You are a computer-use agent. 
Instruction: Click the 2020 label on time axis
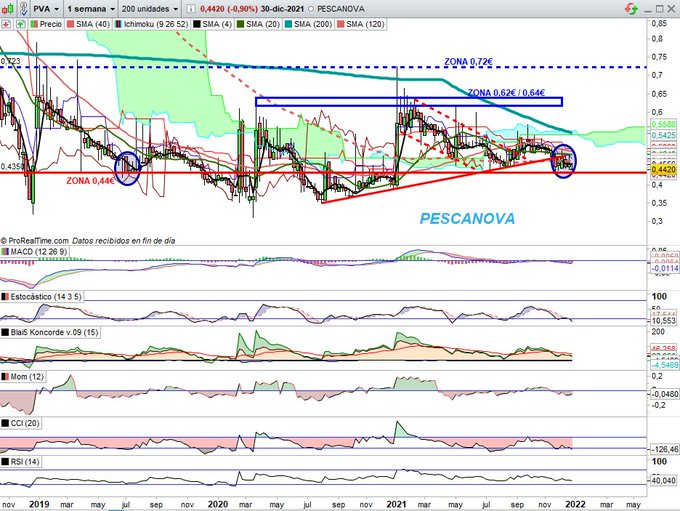[218, 504]
